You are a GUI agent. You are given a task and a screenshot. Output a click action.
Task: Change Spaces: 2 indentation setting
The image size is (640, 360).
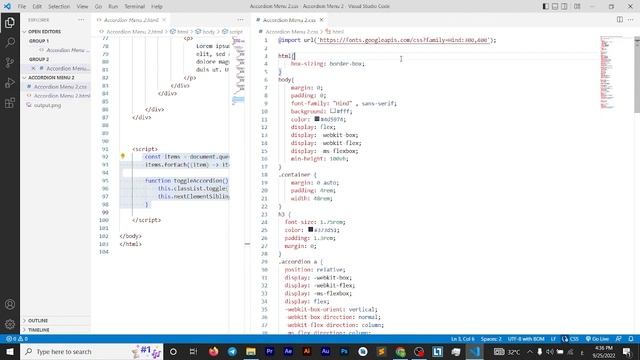coord(491,339)
